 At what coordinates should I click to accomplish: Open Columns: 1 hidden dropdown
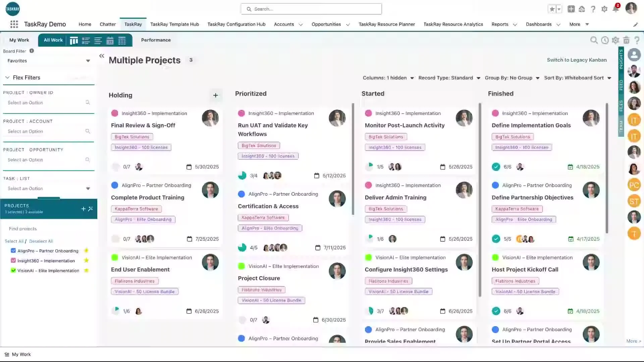[388, 78]
